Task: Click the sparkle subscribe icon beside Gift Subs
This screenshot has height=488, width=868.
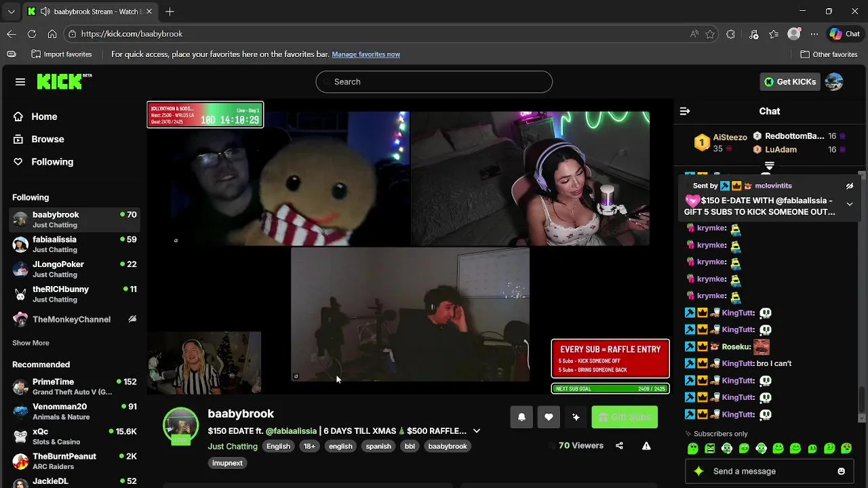Action: (x=576, y=418)
